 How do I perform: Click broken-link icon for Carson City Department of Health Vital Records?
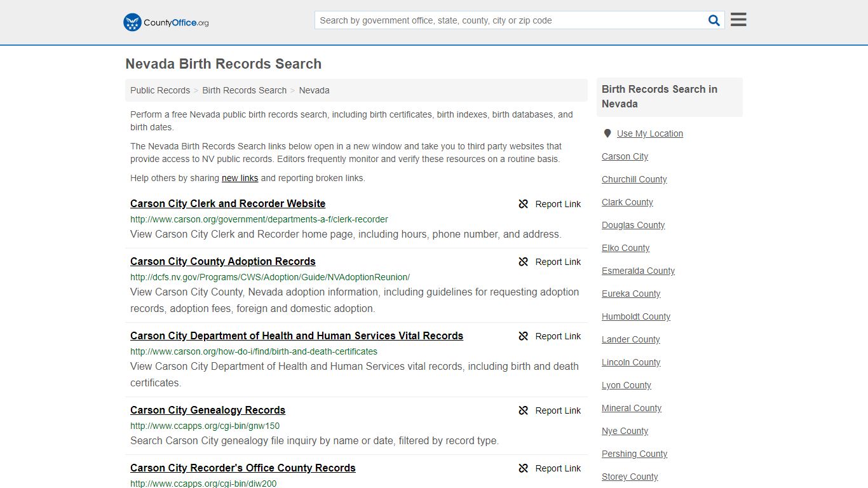pos(524,336)
